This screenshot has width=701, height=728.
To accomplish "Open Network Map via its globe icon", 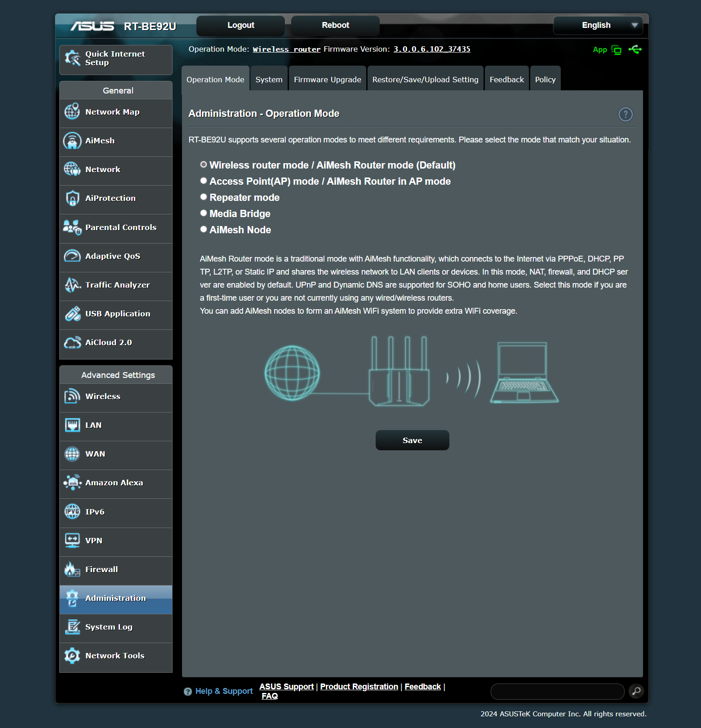I will [72, 111].
